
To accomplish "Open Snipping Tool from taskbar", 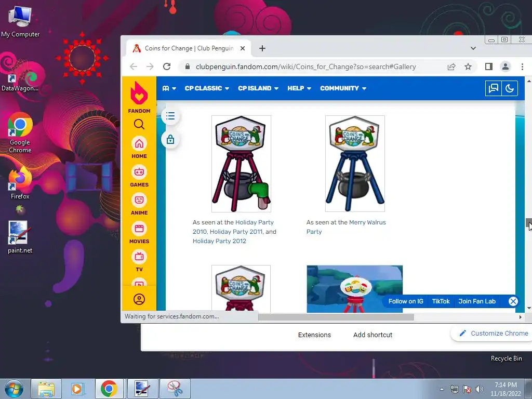I will (175, 389).
